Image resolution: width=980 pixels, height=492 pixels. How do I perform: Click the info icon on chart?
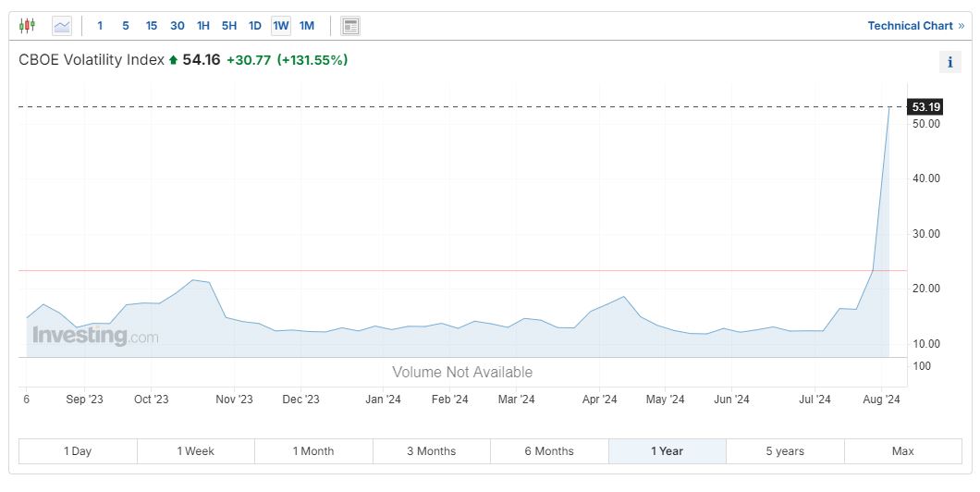(949, 62)
